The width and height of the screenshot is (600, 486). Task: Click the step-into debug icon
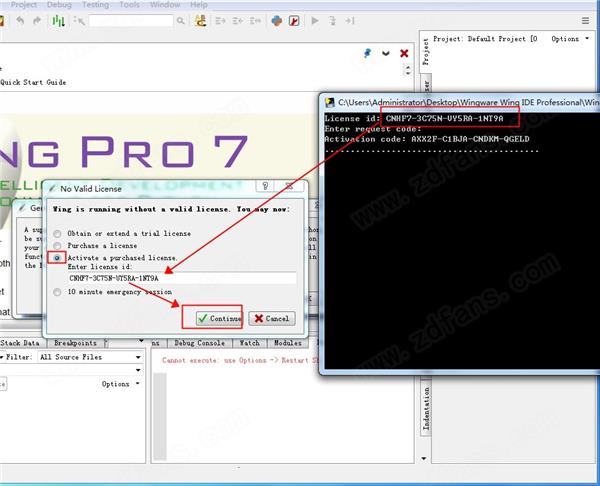pos(333,21)
